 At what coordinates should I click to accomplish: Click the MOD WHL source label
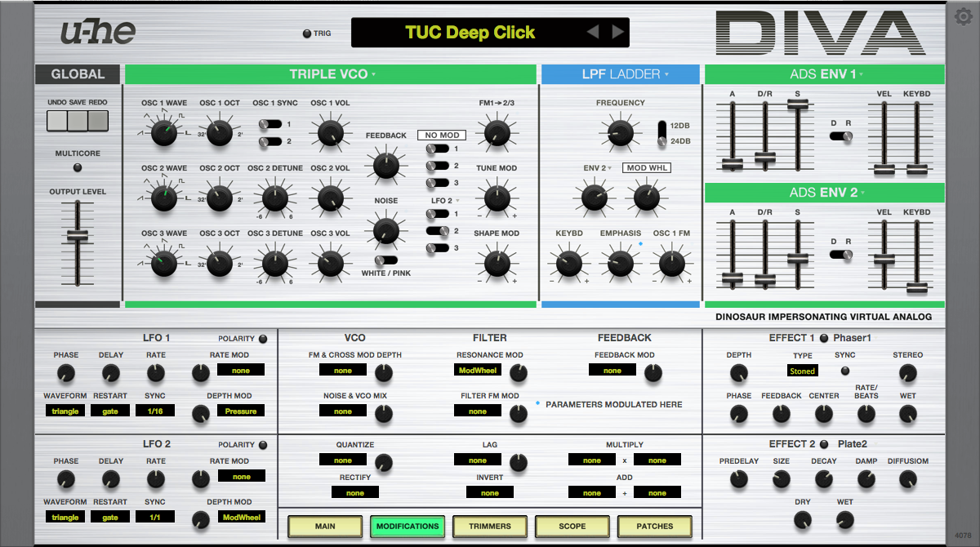pos(647,167)
